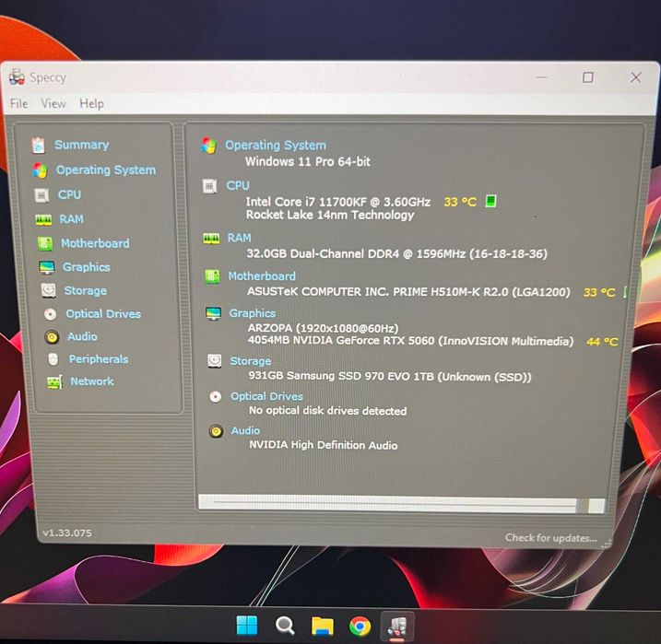Open the Windows Start menu

pyautogui.click(x=247, y=625)
